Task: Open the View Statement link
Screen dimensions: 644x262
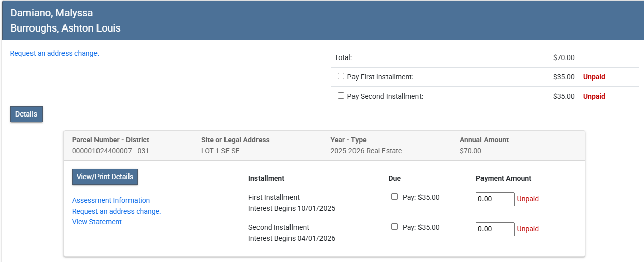Action: pos(96,222)
